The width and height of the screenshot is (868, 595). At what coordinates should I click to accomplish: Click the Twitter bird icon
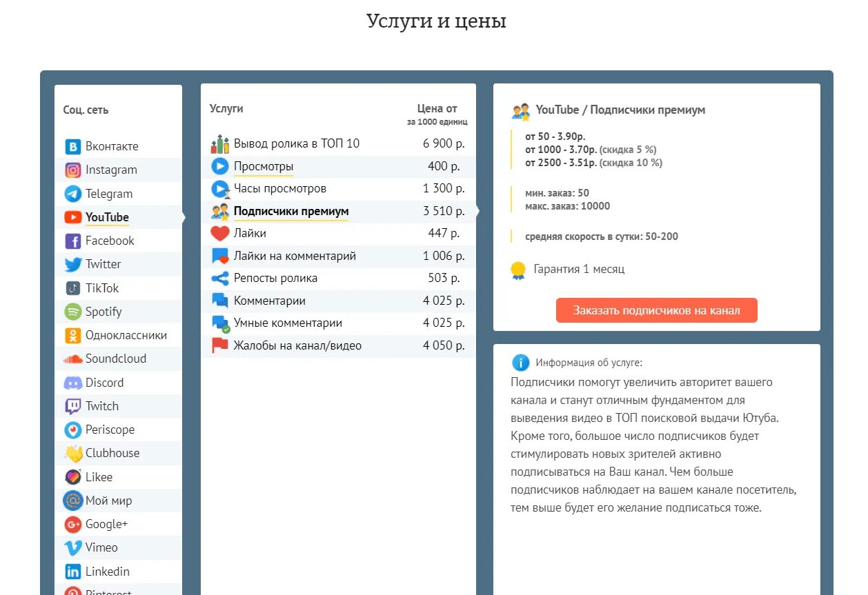[73, 265]
